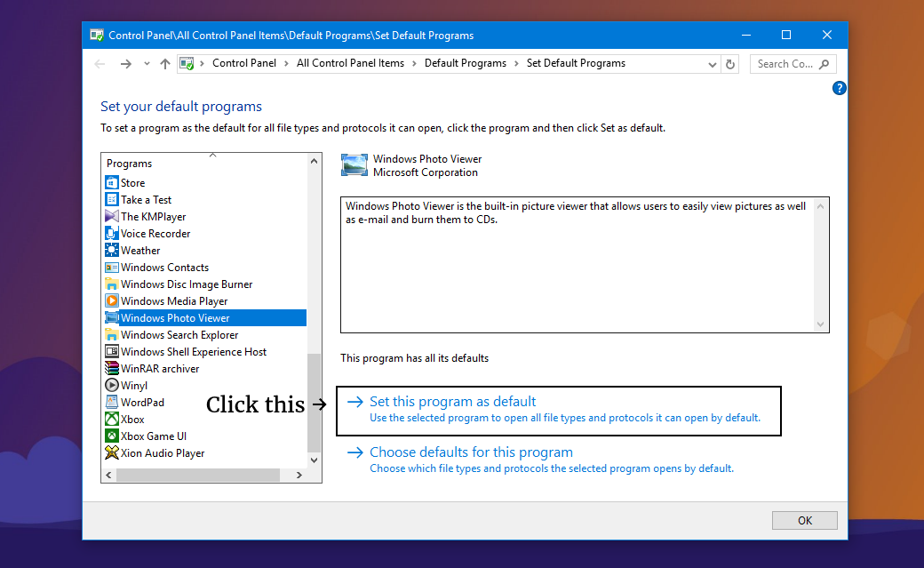Image resolution: width=924 pixels, height=568 pixels.
Task: Expand chevron after All Control Panel Items
Action: 414,64
